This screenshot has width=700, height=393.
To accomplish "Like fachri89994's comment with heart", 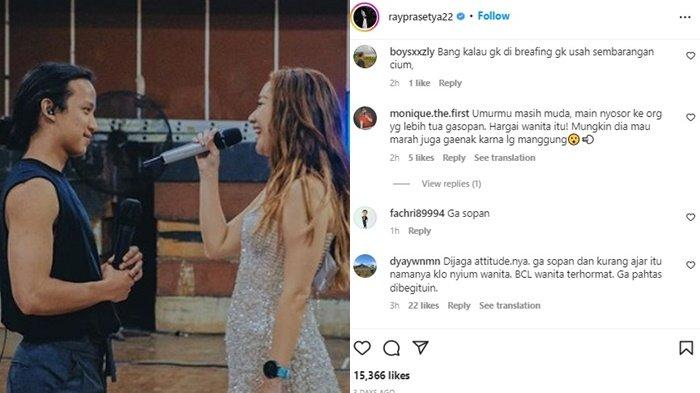I will (691, 217).
